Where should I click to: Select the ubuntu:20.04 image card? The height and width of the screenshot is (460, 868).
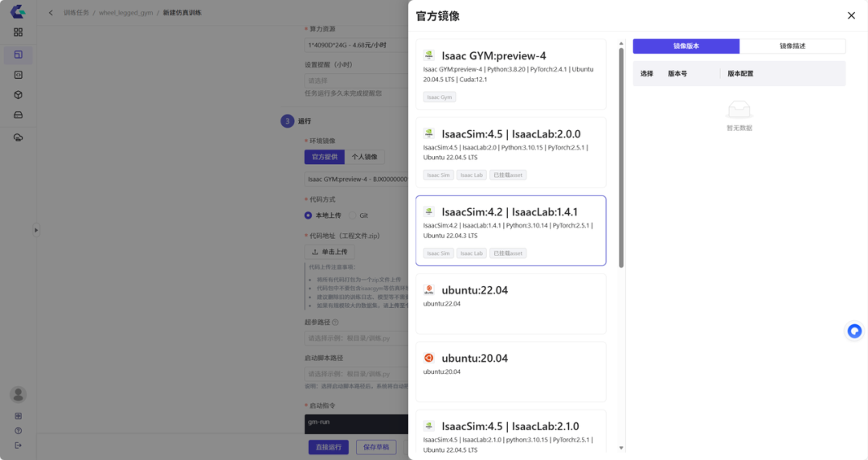(x=511, y=372)
